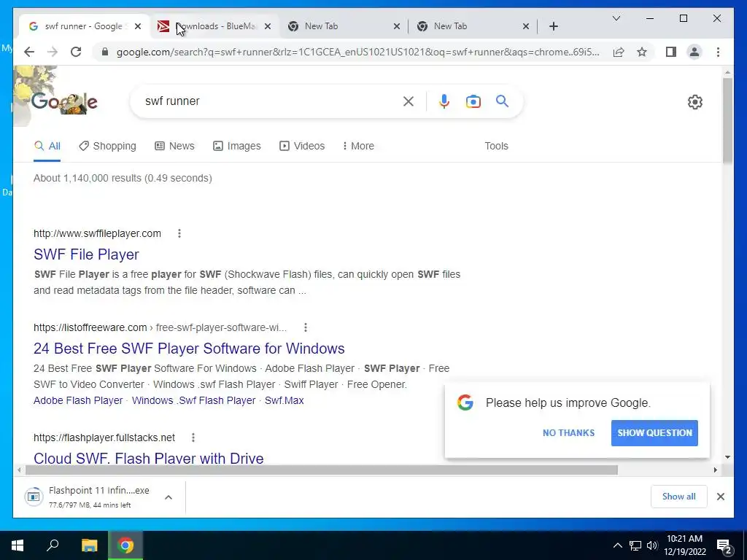Start a search by voice
Screen dimensions: 747x560
pos(444,101)
